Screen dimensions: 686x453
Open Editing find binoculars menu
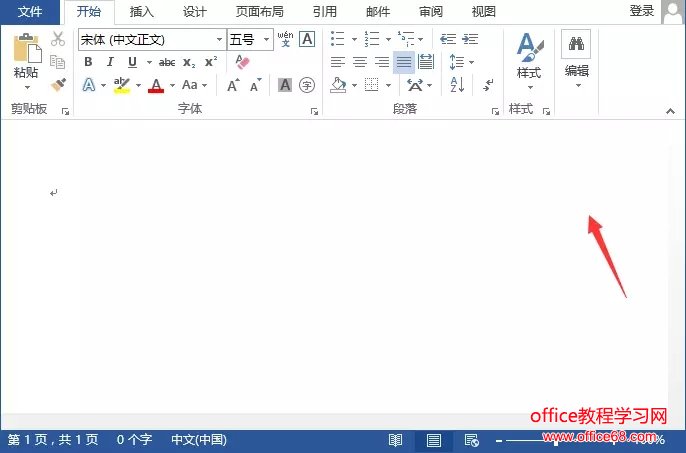(576, 59)
